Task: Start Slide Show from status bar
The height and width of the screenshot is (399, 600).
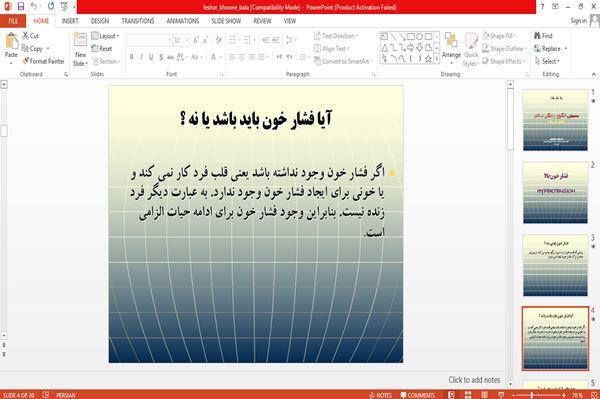Action: coord(501,395)
